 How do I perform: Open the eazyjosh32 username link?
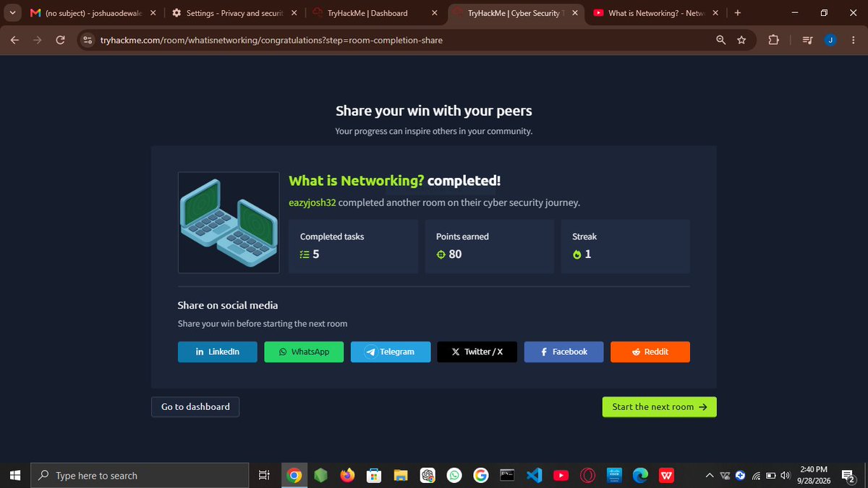tap(312, 203)
